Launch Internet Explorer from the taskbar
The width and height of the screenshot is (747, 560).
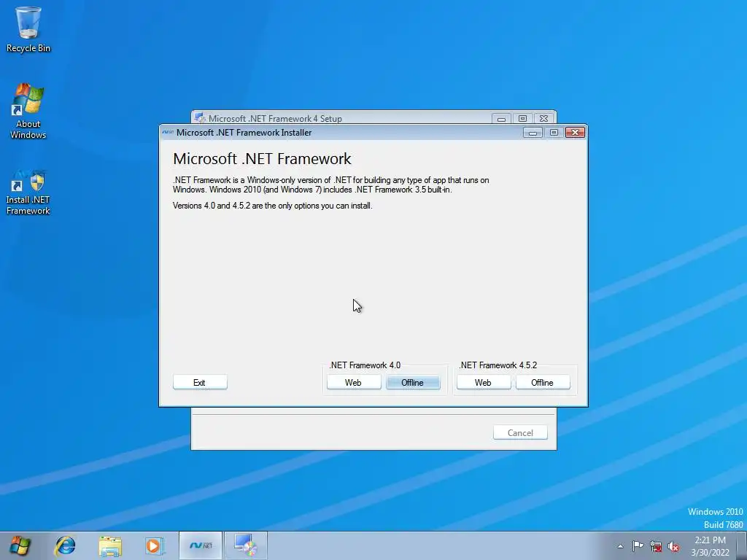pyautogui.click(x=65, y=545)
